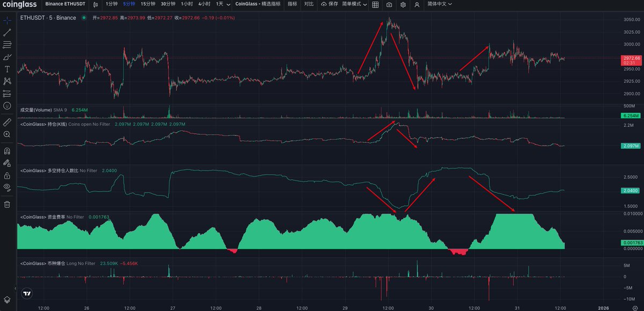This screenshot has width=644, height=311.
Task: Click the 保存 save button
Action: click(x=330, y=4)
